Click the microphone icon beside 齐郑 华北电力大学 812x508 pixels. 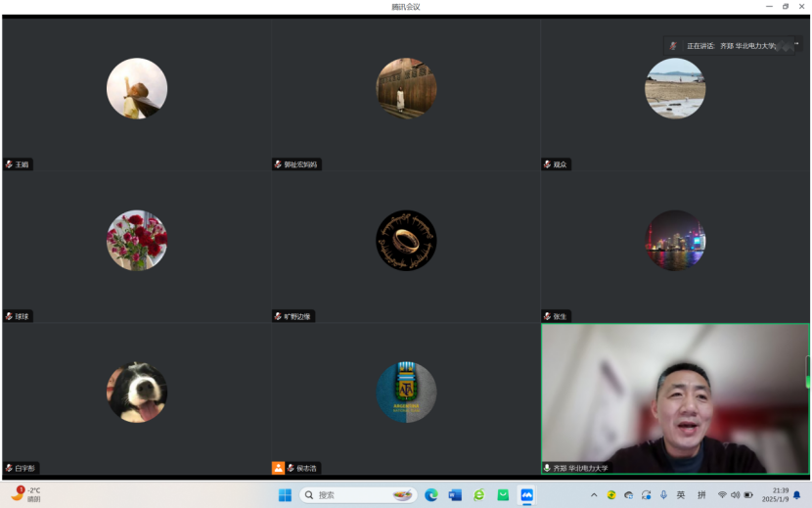point(547,468)
